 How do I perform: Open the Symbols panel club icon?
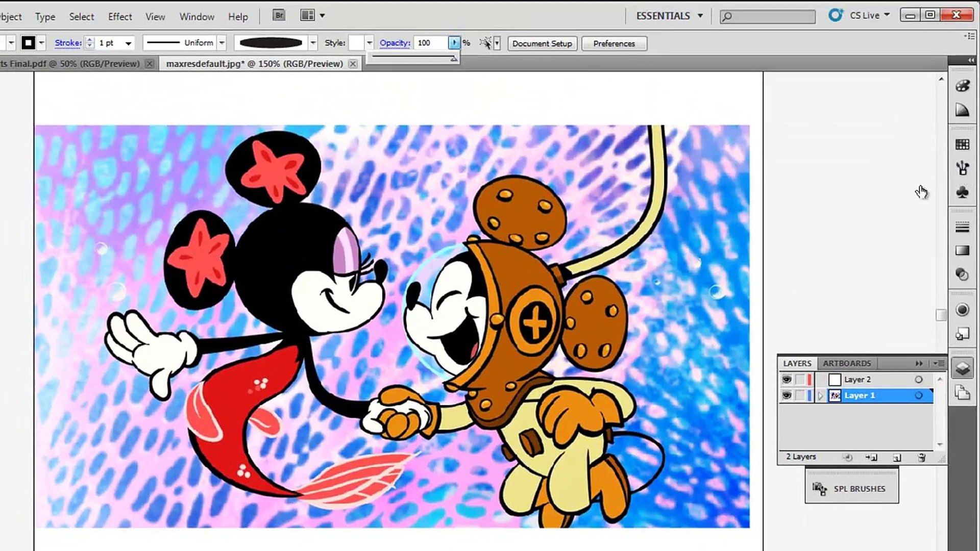[x=962, y=192]
